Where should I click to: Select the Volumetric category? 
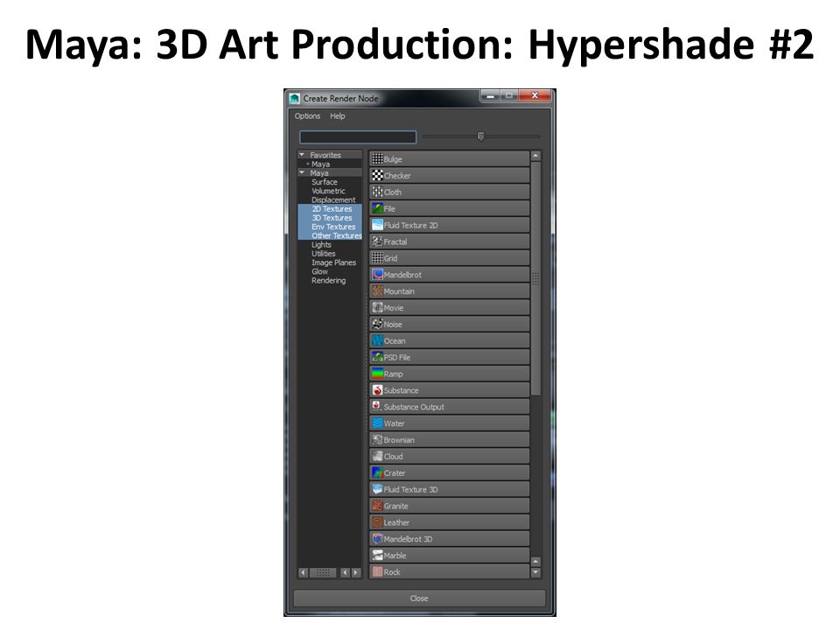pos(328,192)
